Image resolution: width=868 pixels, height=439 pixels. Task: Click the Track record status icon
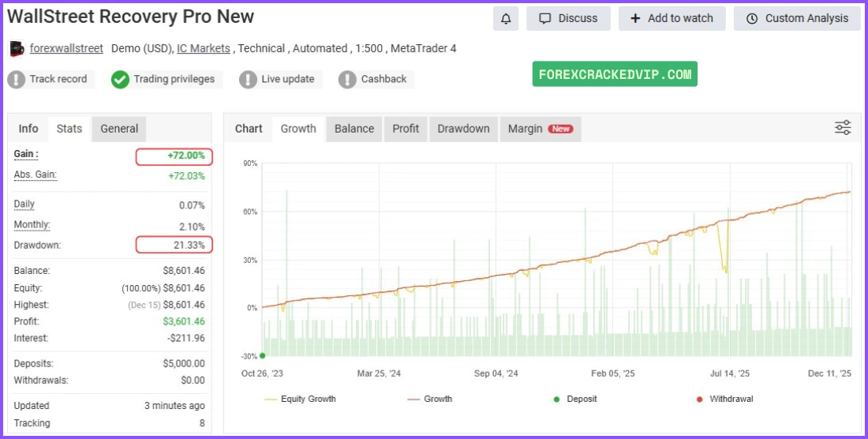(17, 79)
